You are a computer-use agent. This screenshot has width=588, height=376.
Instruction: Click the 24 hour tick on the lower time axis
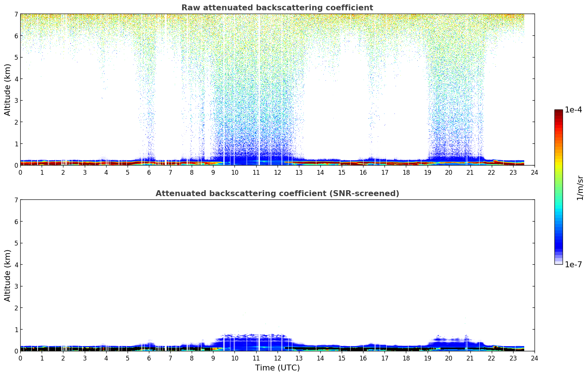(x=534, y=358)
